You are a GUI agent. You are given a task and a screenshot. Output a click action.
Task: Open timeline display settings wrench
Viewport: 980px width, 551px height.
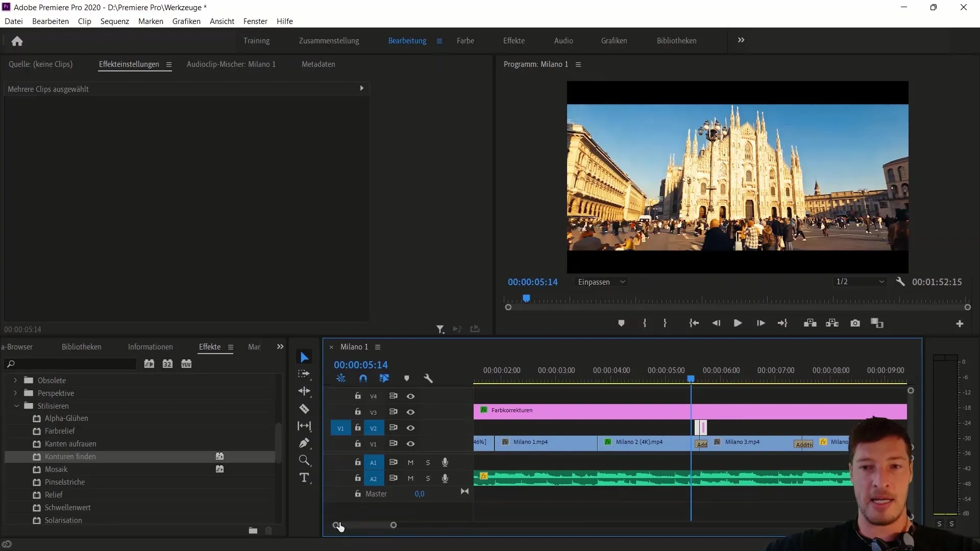point(428,379)
